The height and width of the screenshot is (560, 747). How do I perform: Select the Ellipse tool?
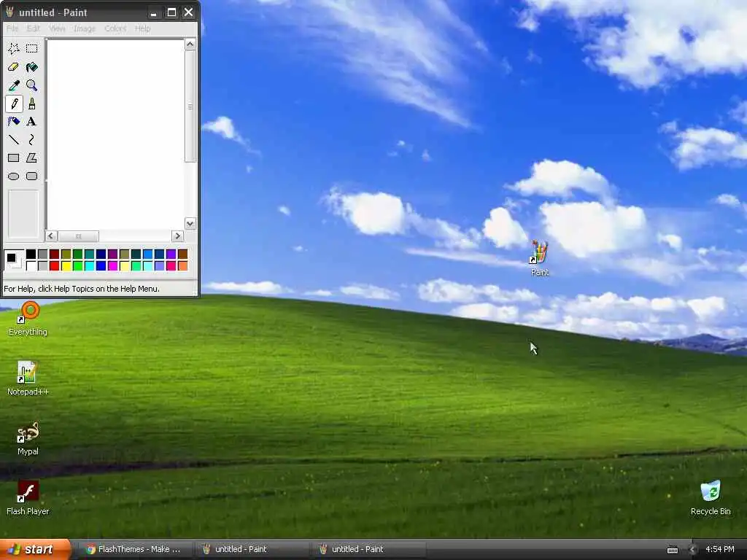14,176
